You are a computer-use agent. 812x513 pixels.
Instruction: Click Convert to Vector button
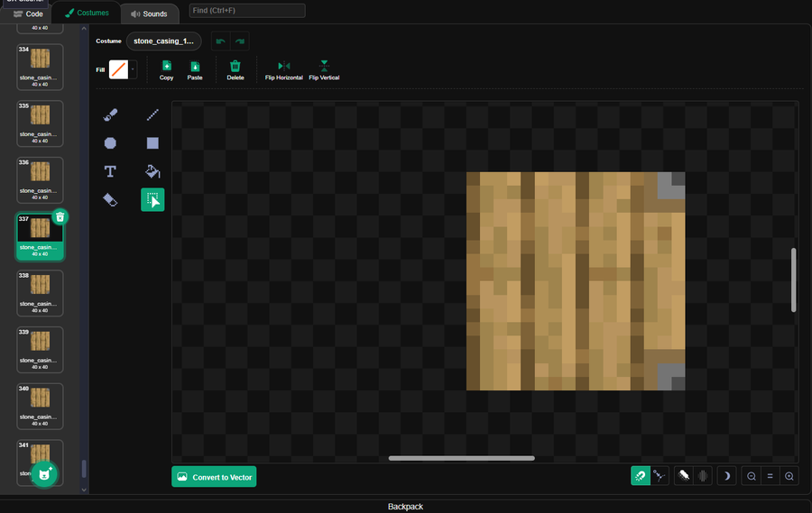[x=214, y=477]
